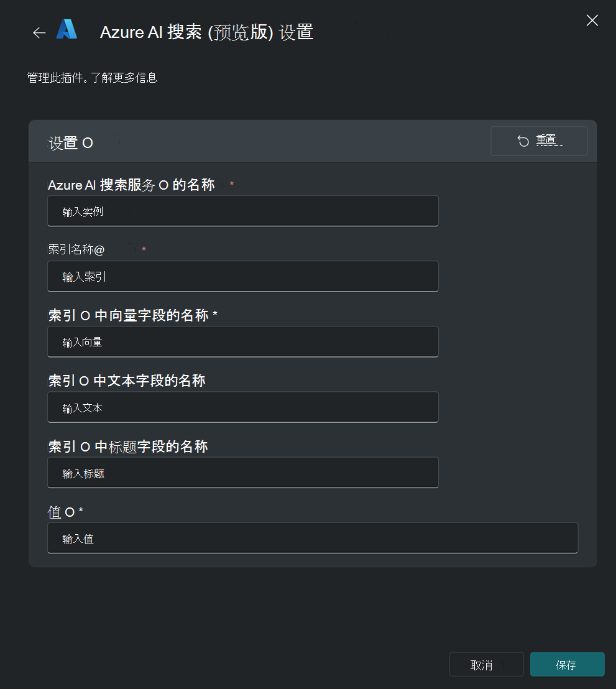Click the 取消 cancel button
Viewport: 616px width, 689px height.
pyautogui.click(x=486, y=664)
